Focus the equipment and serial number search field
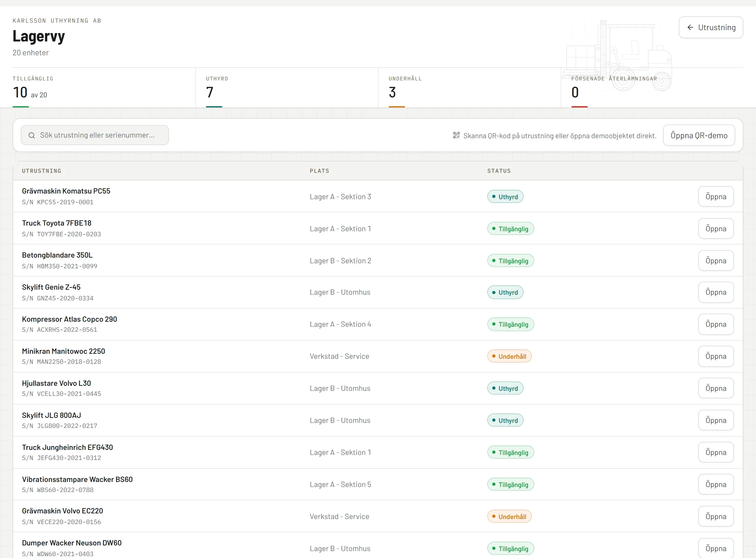The width and height of the screenshot is (756, 558). click(x=95, y=135)
